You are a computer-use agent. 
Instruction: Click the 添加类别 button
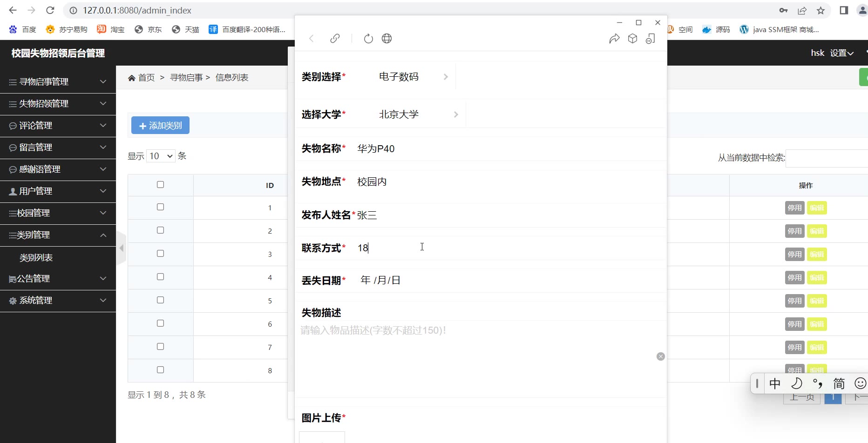pyautogui.click(x=160, y=126)
